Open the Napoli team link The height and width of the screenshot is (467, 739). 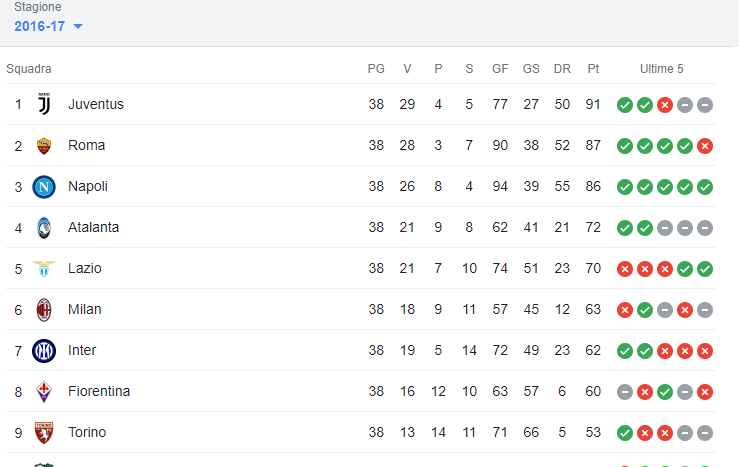coord(88,187)
